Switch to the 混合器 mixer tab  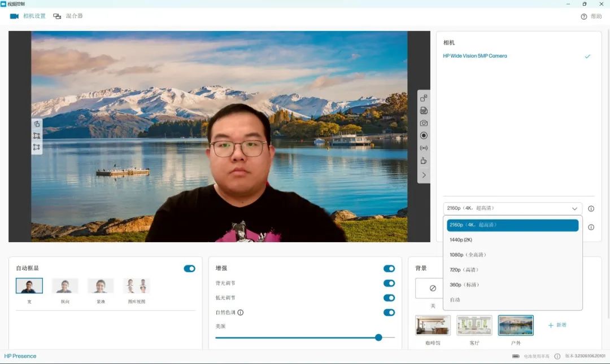click(x=68, y=16)
